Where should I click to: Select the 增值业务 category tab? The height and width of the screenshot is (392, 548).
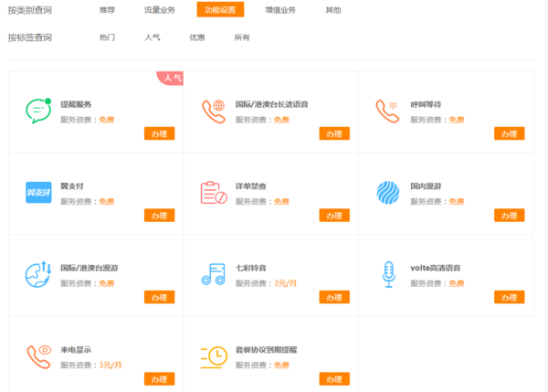point(280,10)
